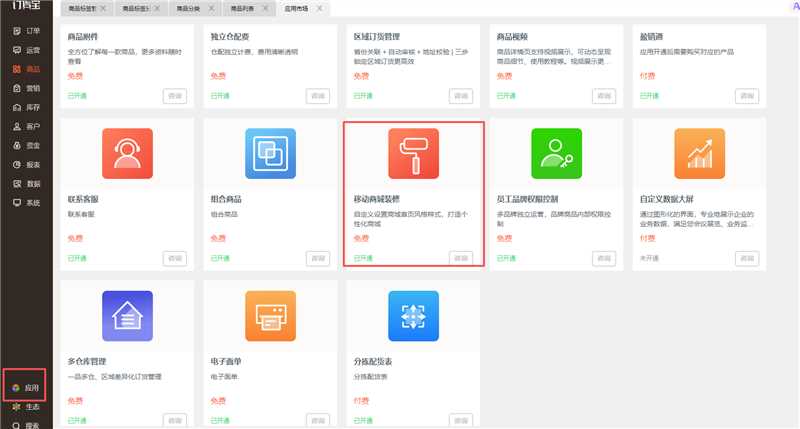800x429 pixels.
Task: Click the 未开通 status on 自定义数据大屏 card
Action: [649, 259]
